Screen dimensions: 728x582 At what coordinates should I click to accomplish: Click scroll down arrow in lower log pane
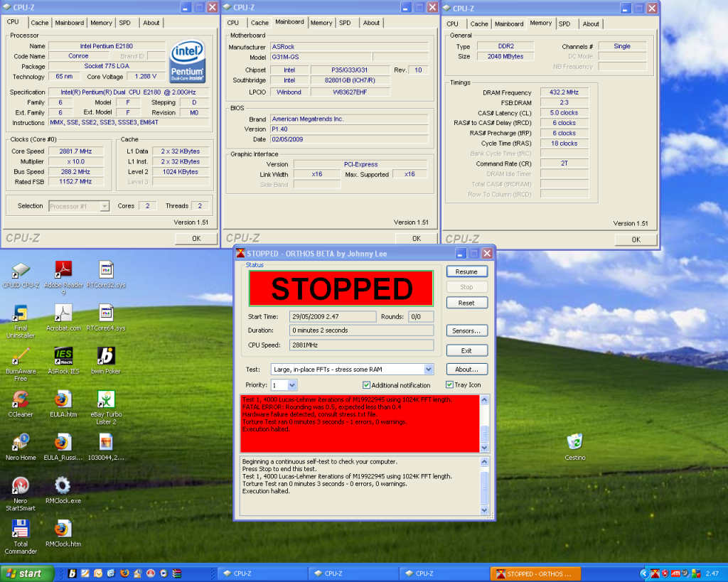484,510
